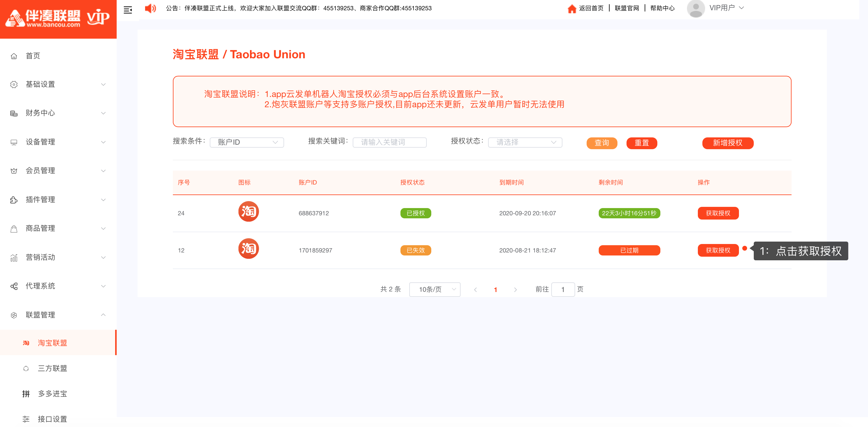868x427 pixels.
Task: Go to previous page arrow
Action: pos(475,290)
